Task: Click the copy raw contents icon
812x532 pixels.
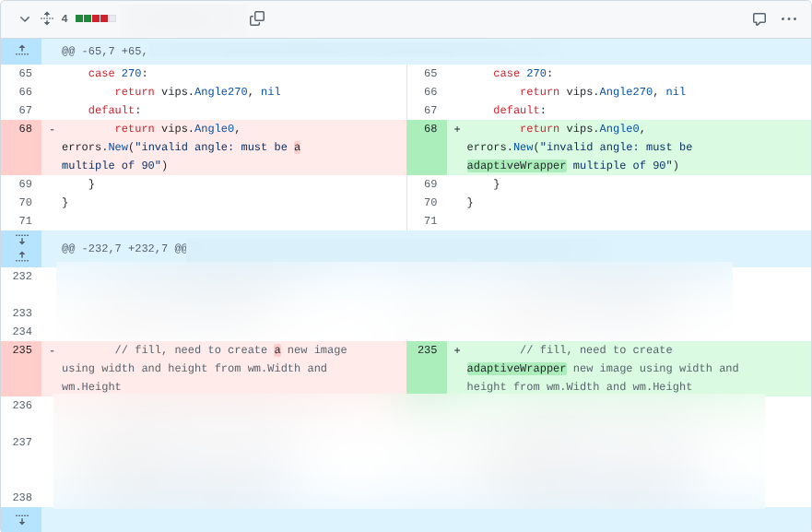Action: tap(256, 18)
